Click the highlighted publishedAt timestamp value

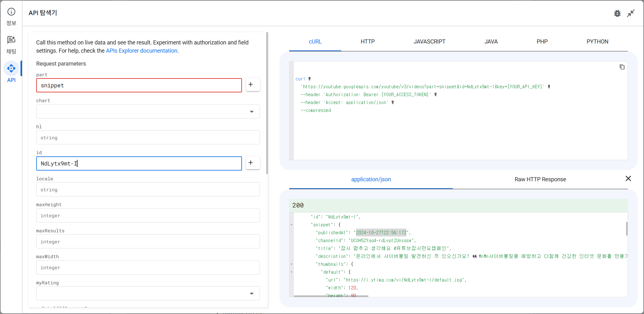(381, 233)
